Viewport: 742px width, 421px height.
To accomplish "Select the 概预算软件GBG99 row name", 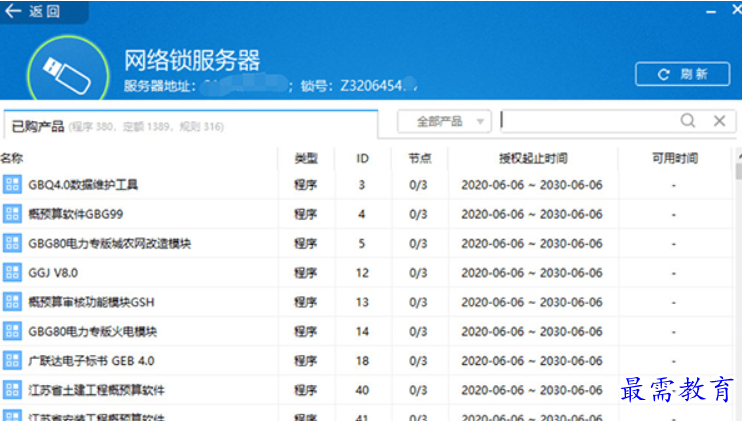I will point(76,214).
